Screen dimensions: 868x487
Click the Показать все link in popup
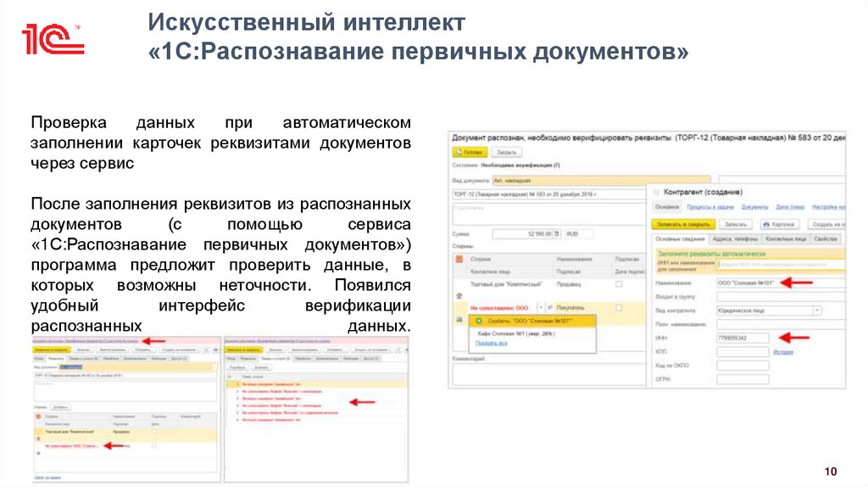coord(491,343)
